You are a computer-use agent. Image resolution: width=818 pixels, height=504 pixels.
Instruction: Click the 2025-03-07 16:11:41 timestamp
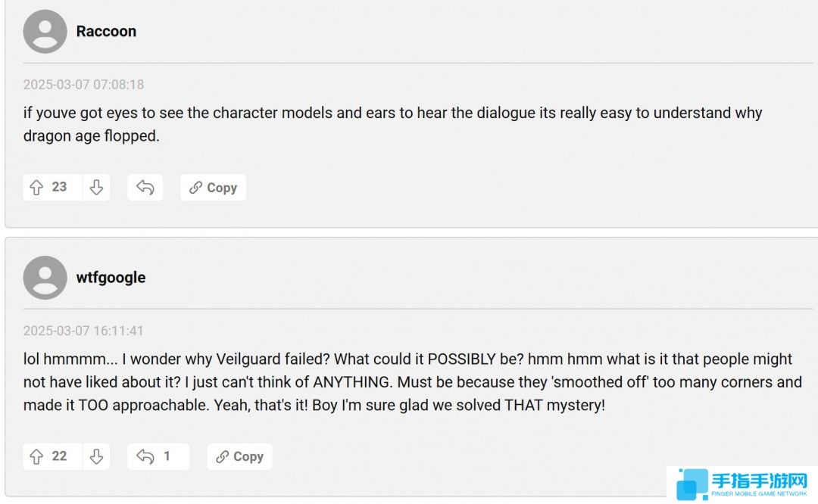coord(83,331)
